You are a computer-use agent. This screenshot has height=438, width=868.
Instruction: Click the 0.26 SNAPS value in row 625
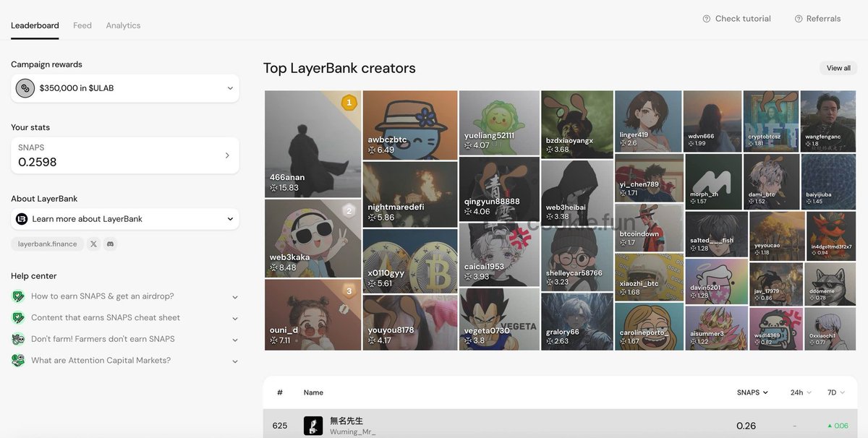(x=746, y=426)
